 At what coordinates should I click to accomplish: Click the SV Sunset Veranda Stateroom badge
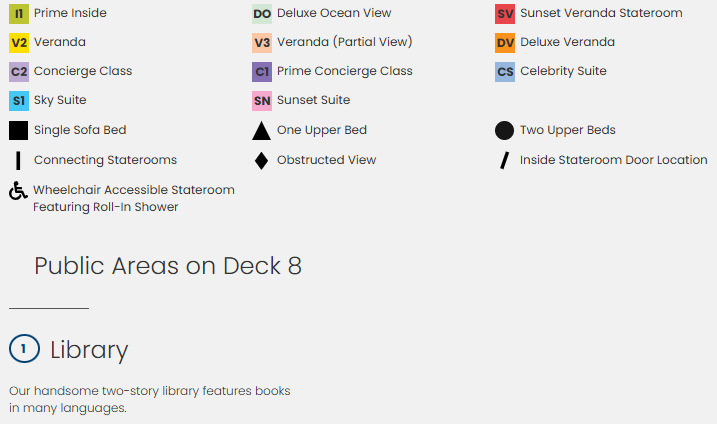tap(505, 14)
